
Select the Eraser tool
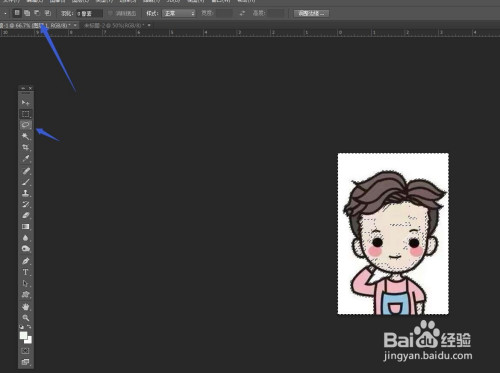(25, 215)
